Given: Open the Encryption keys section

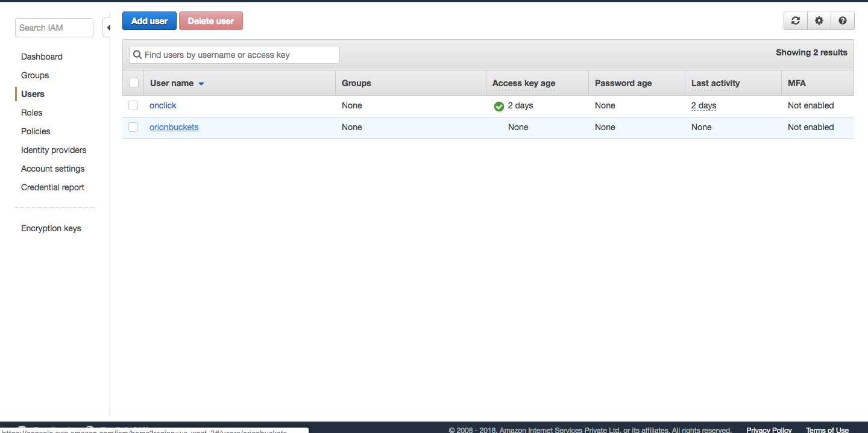Looking at the screenshot, I should 51,228.
